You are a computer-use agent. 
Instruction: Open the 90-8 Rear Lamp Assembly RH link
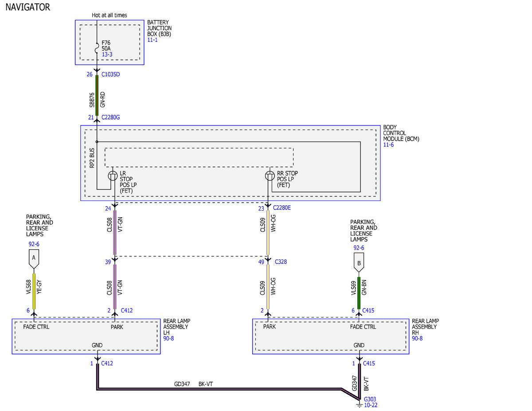pyautogui.click(x=417, y=338)
